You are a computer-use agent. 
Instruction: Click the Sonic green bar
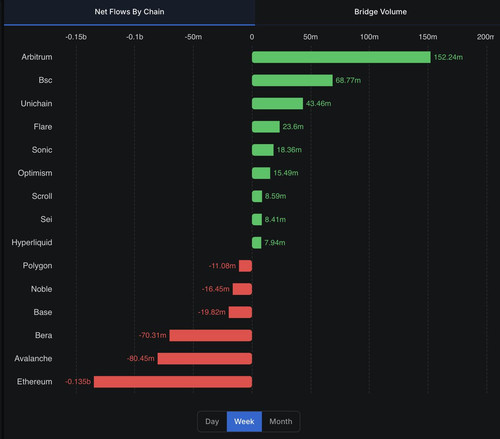click(263, 150)
